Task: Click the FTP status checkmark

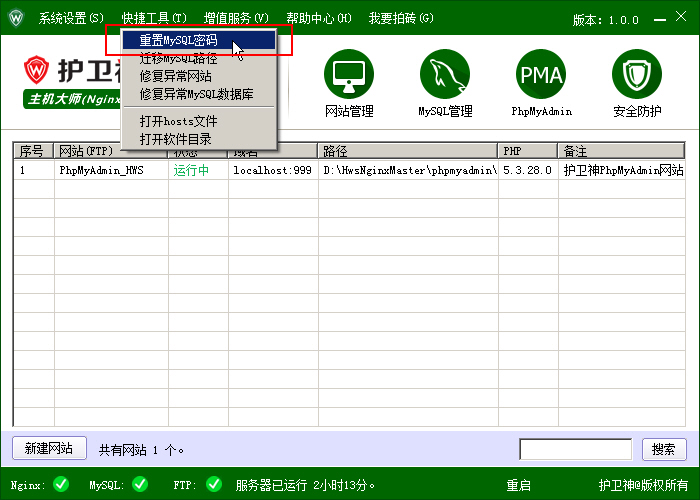Action: tap(214, 484)
